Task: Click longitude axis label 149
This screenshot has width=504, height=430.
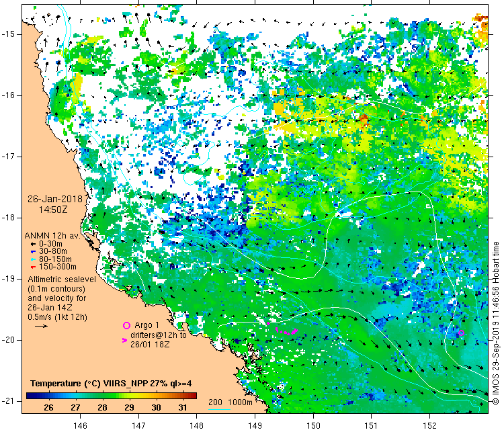Action: 255,425
